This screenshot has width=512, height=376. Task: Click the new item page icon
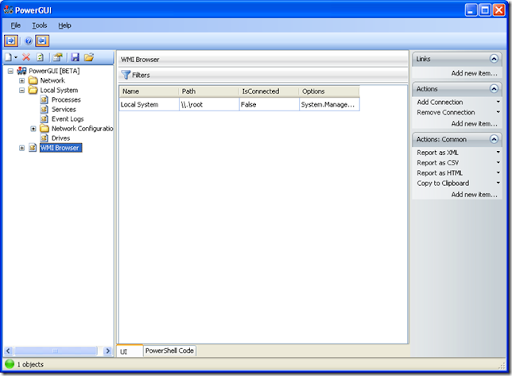click(9, 57)
